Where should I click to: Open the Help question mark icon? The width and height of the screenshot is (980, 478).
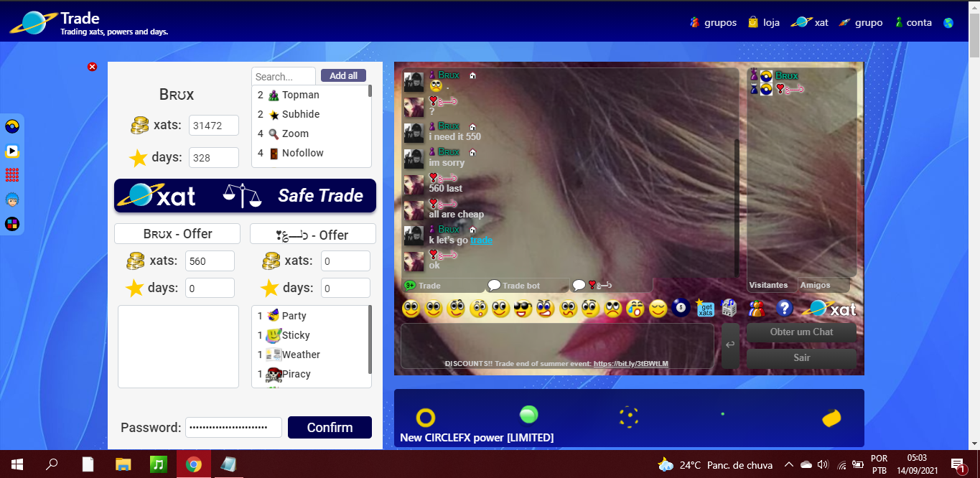pos(785,308)
